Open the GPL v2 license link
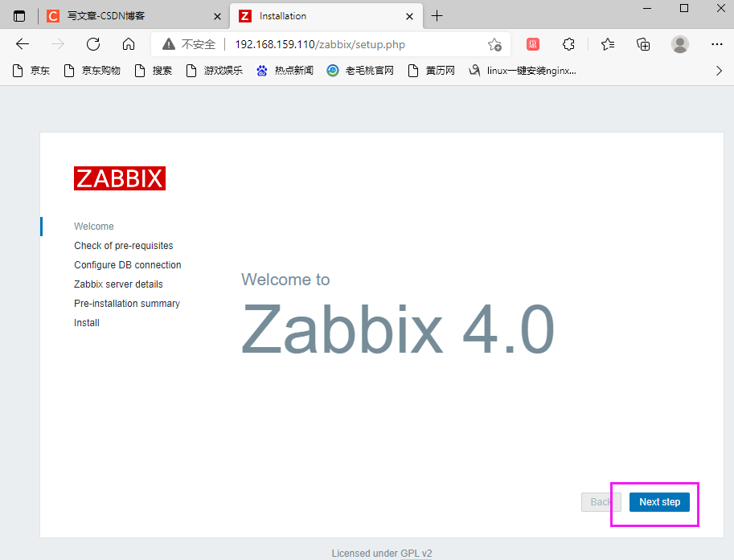The width and height of the screenshot is (734, 560). tap(416, 554)
